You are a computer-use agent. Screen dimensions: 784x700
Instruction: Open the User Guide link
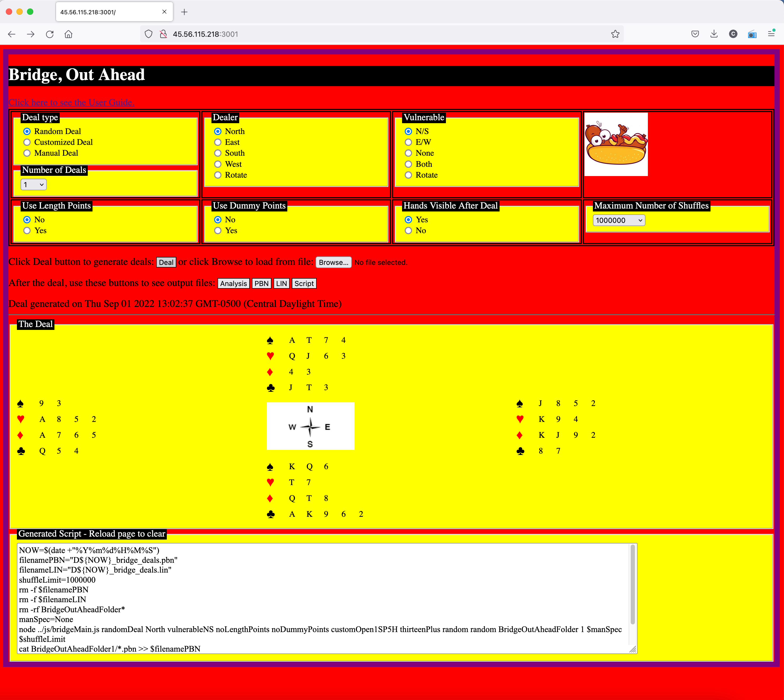click(x=72, y=102)
